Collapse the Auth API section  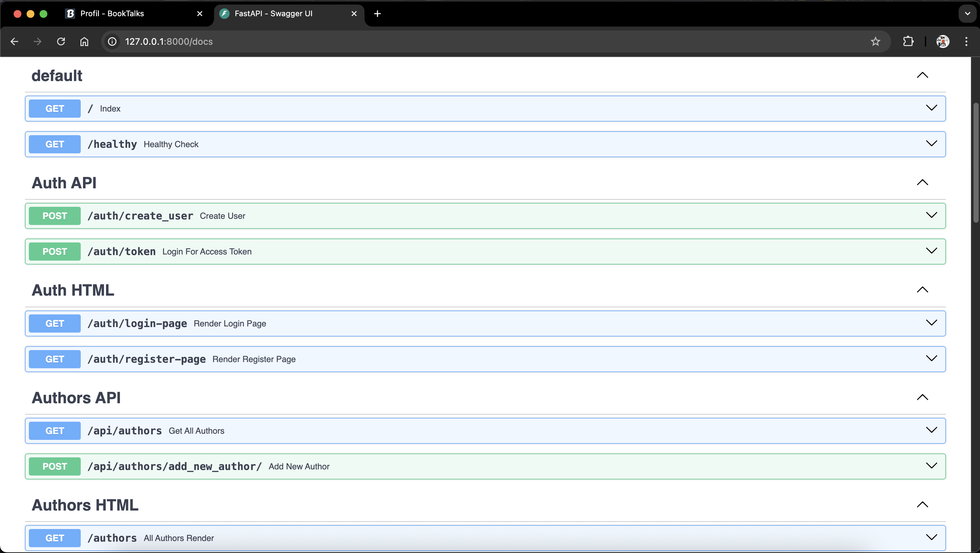(922, 182)
